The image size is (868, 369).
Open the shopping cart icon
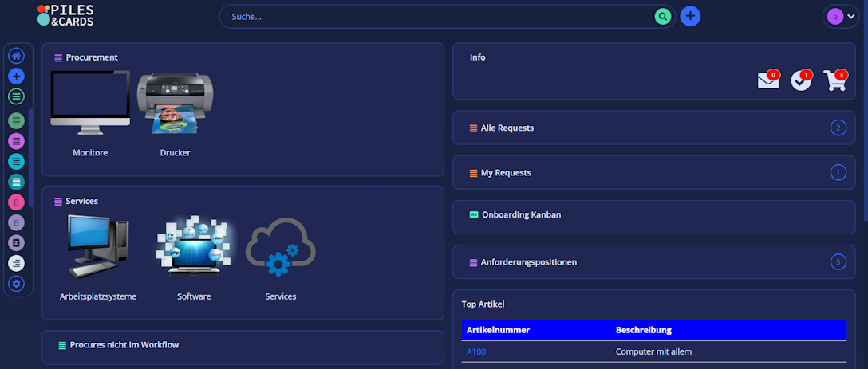point(834,80)
